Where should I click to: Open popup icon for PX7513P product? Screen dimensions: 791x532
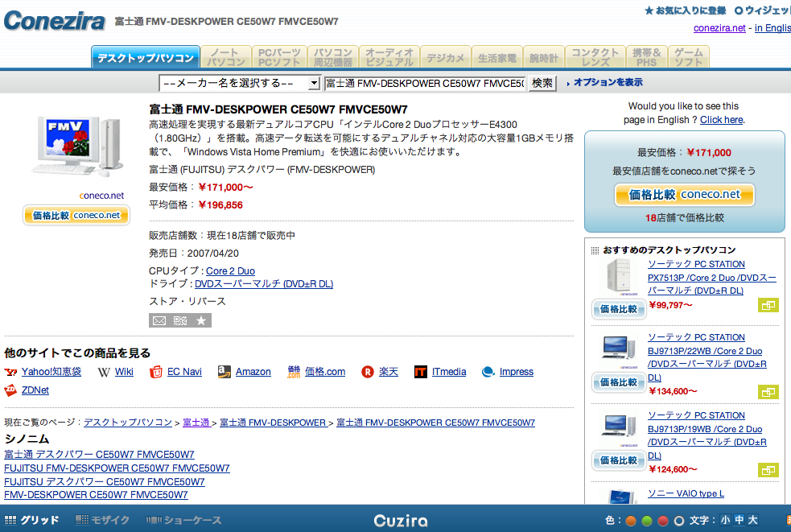pos(768,306)
